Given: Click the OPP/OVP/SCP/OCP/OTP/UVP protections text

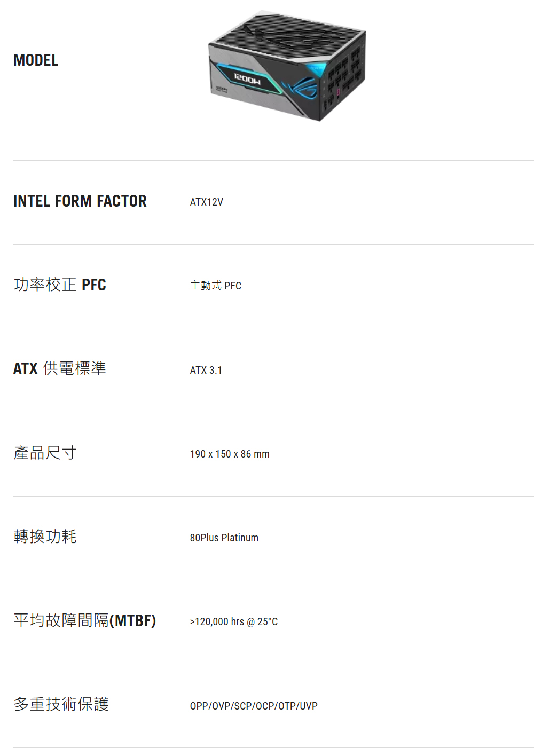Looking at the screenshot, I should pyautogui.click(x=254, y=706).
